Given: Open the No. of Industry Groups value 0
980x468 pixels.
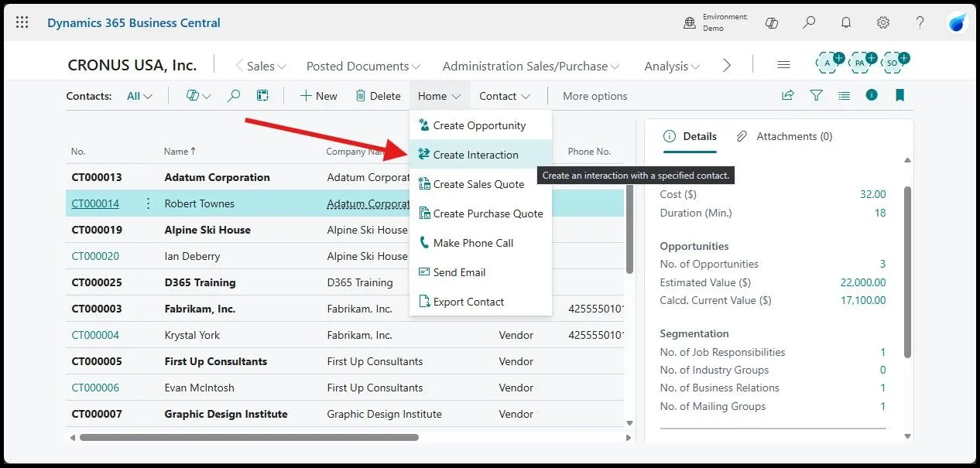Looking at the screenshot, I should point(883,370).
